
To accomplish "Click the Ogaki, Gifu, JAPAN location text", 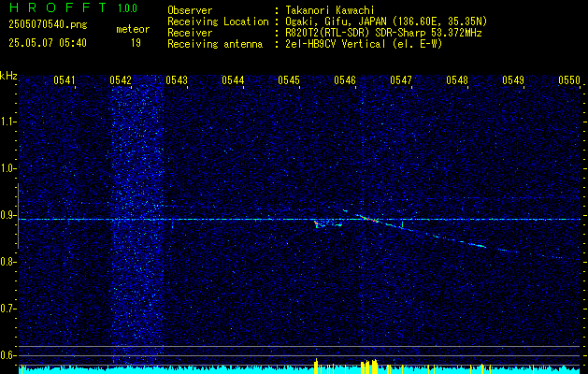I will pyautogui.click(x=386, y=22).
